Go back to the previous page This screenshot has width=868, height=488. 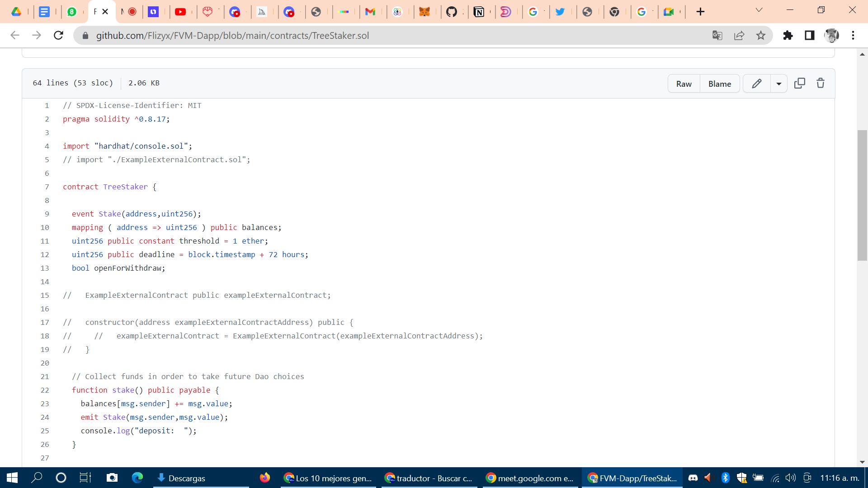click(x=15, y=35)
